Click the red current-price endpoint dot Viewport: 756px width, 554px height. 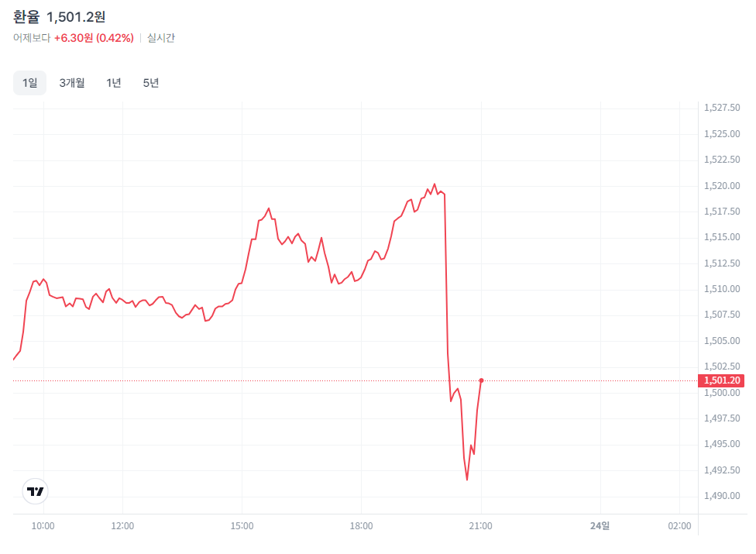click(482, 380)
